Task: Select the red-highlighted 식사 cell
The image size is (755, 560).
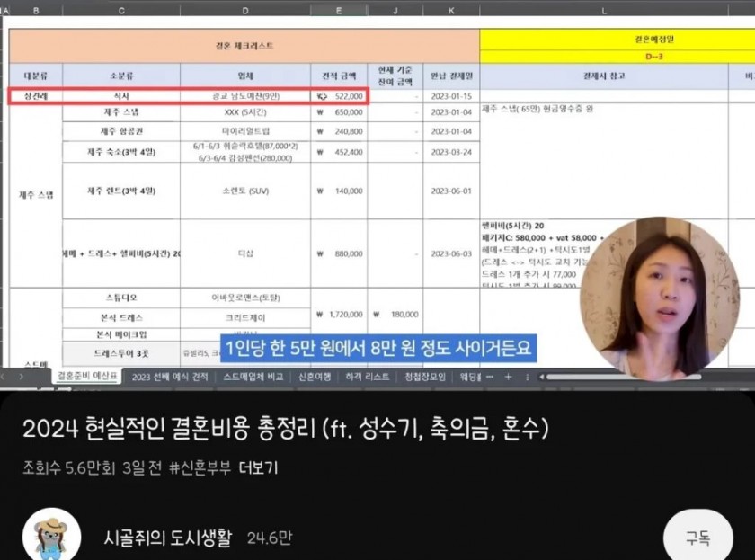Action: (123, 93)
